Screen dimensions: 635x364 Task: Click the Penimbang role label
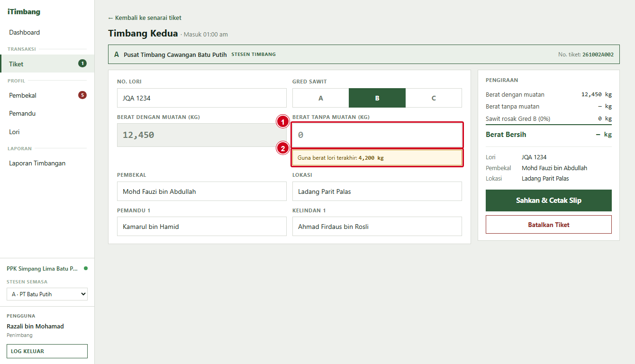[x=19, y=335]
